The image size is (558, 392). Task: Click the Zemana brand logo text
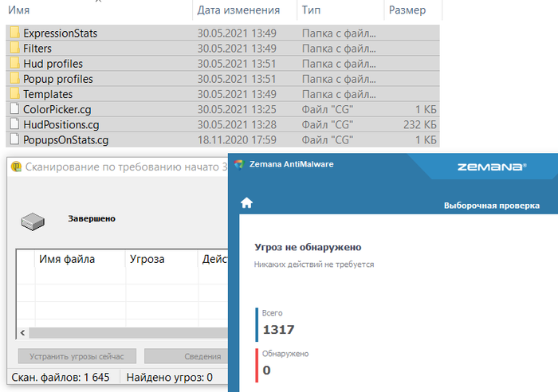tap(492, 167)
